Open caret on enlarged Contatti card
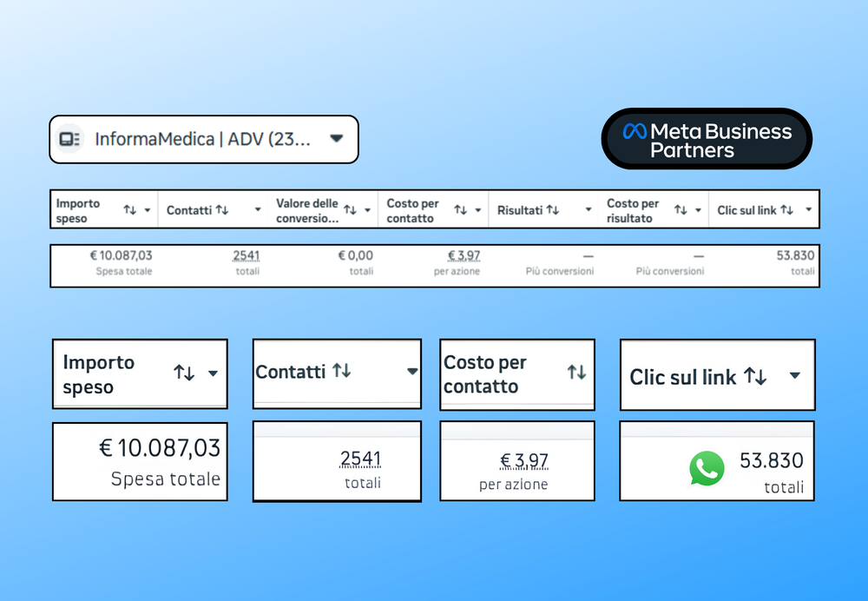868x601 pixels. tap(412, 371)
